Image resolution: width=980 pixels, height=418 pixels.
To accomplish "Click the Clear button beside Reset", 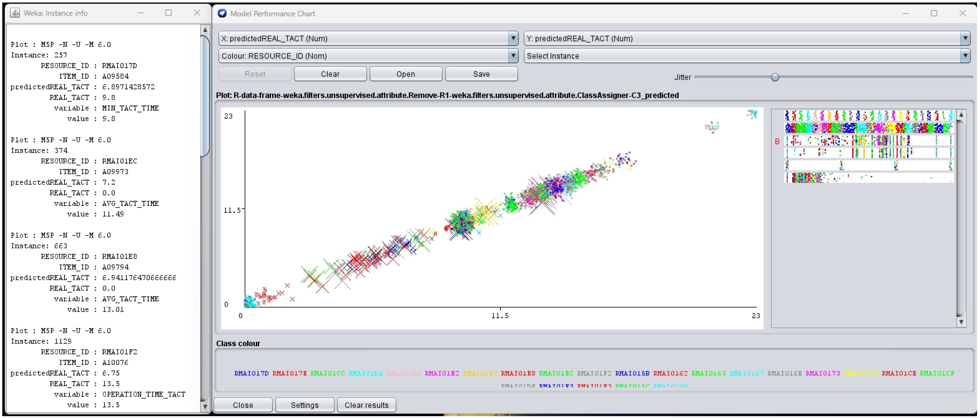I will [x=330, y=74].
